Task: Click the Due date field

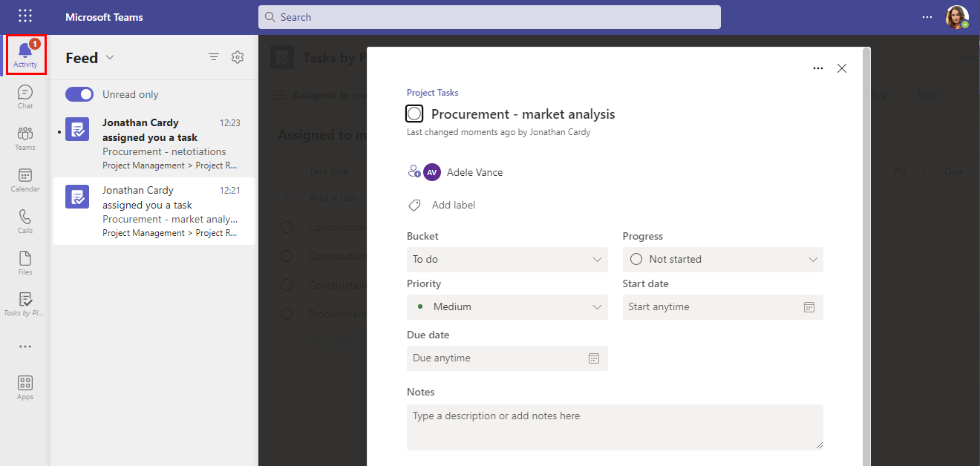Action: click(x=507, y=358)
